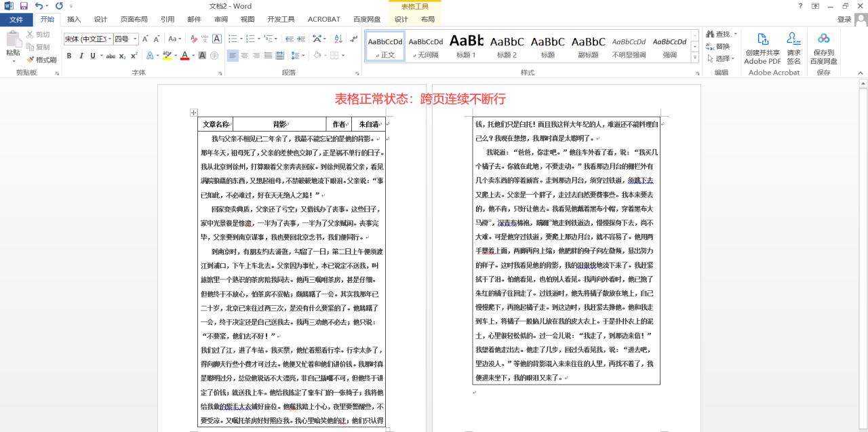The image size is (868, 432).
Task: Switch to the ACROBAT tab
Action: tap(324, 20)
